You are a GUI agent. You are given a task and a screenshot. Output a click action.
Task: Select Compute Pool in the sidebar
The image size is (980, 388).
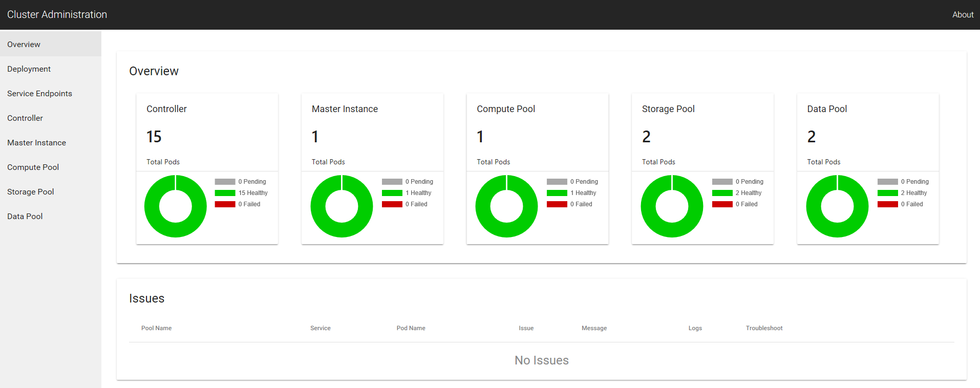point(33,167)
